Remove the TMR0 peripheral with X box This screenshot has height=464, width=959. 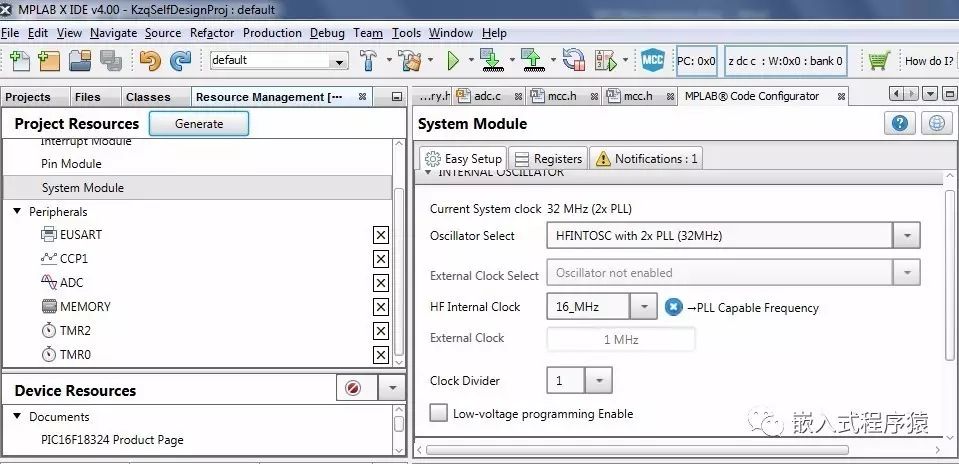coord(381,355)
